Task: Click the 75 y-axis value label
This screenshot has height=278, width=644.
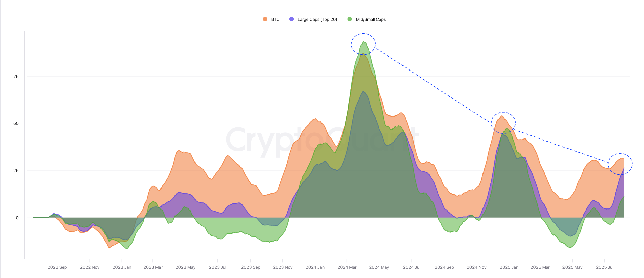Action: (x=16, y=76)
